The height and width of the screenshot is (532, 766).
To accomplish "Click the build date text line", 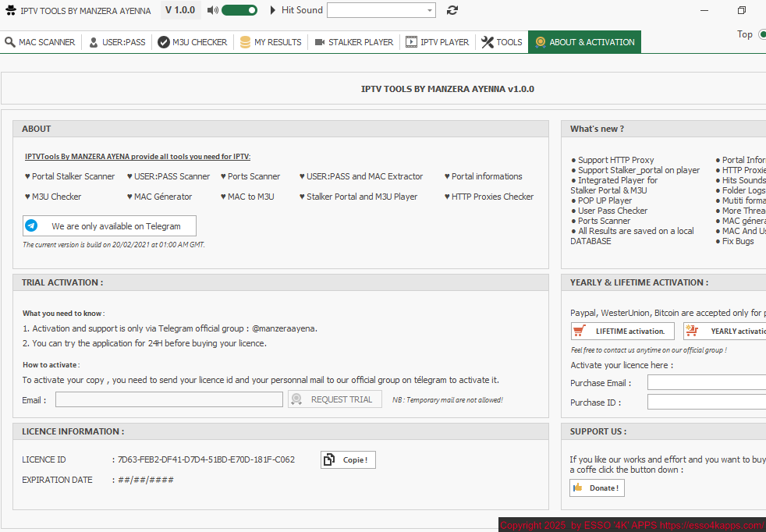I will point(114,245).
